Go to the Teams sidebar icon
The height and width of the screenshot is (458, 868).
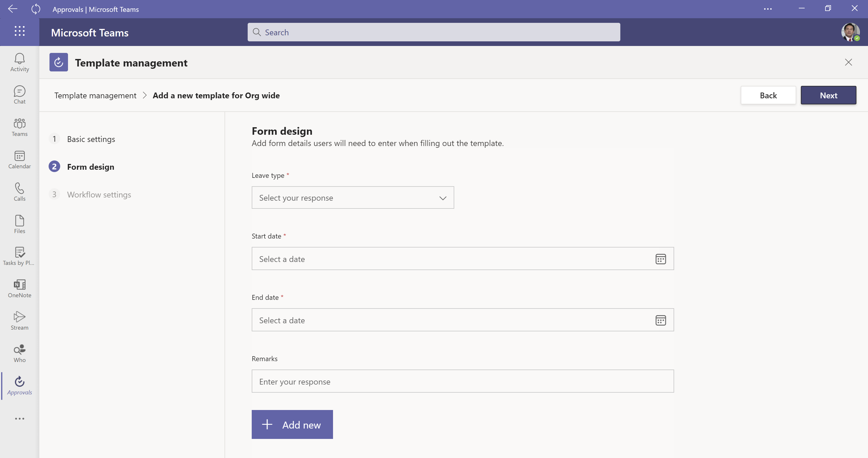pos(20,127)
